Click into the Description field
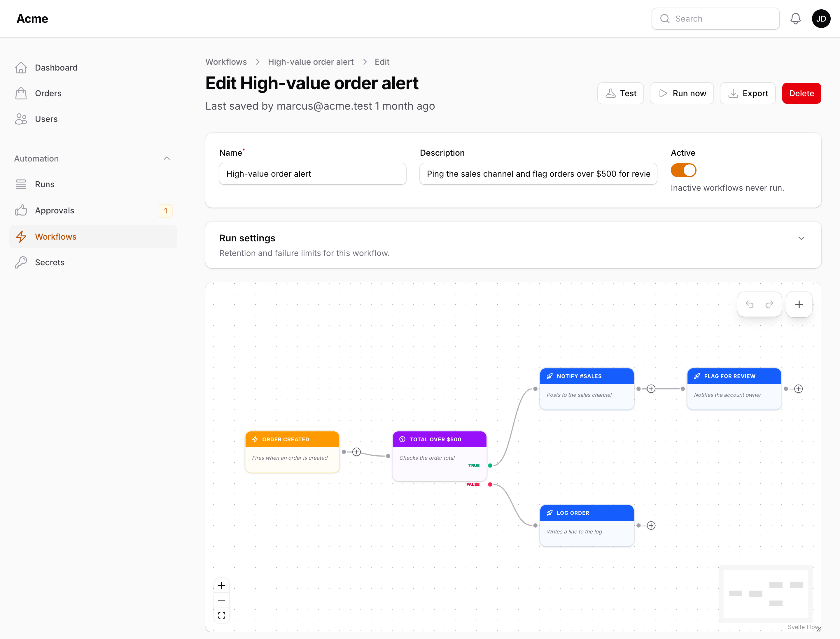The image size is (840, 639). pyautogui.click(x=538, y=174)
